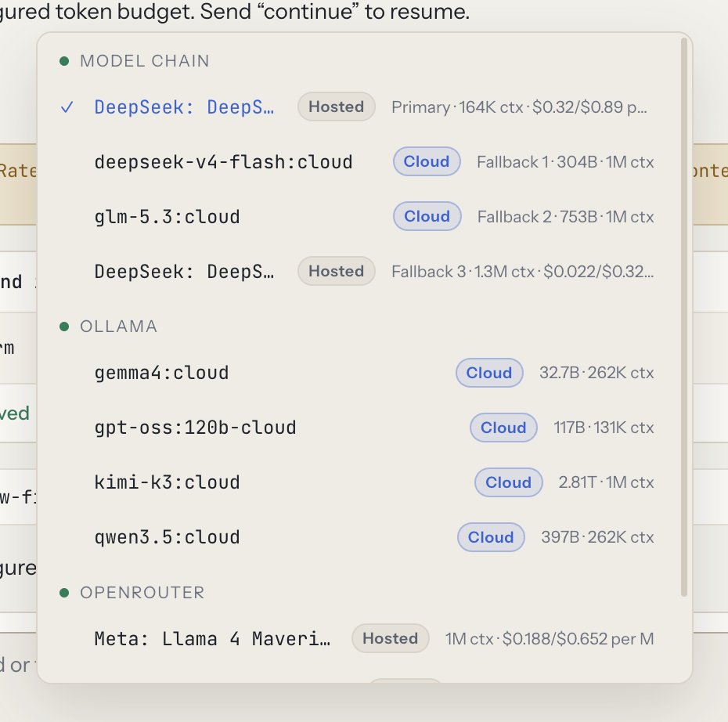Choose deepseek-v4-flash:cloud fallback model
The width and height of the screenshot is (728, 722).
(358, 162)
